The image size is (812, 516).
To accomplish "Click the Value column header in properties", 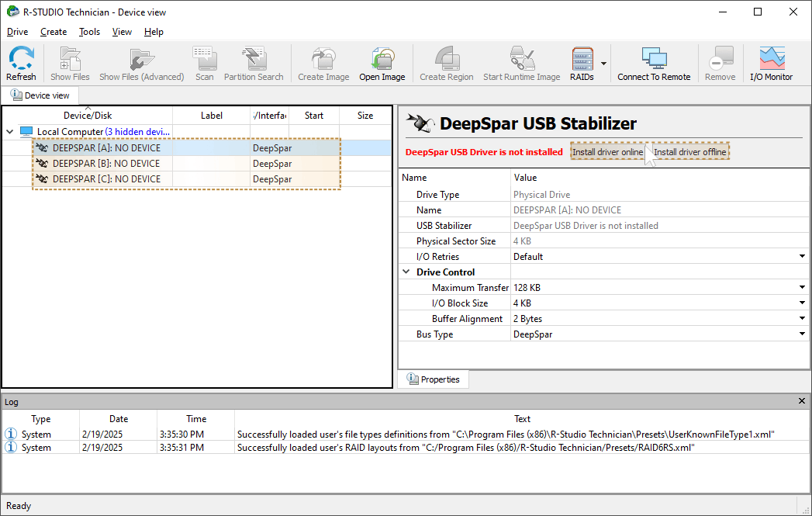I will [525, 177].
